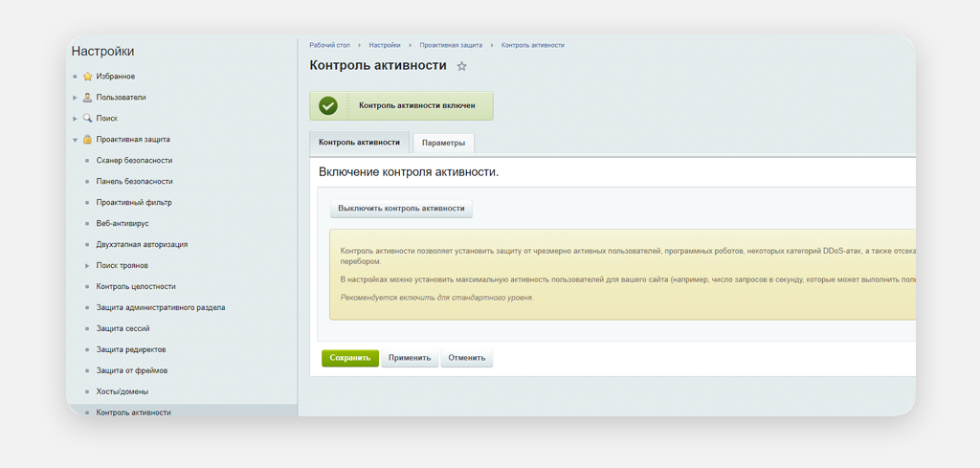
Task: Open Двухэтапная авторизация menu item
Action: tap(142, 245)
